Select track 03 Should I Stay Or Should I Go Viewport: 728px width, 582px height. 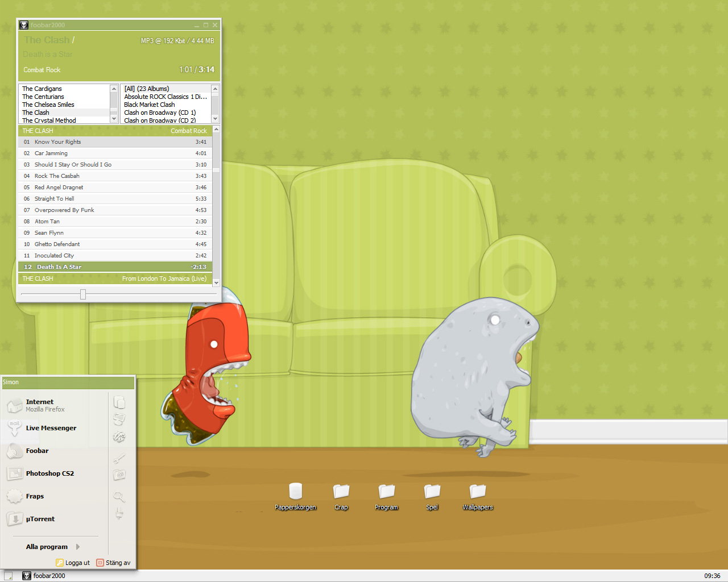point(115,165)
